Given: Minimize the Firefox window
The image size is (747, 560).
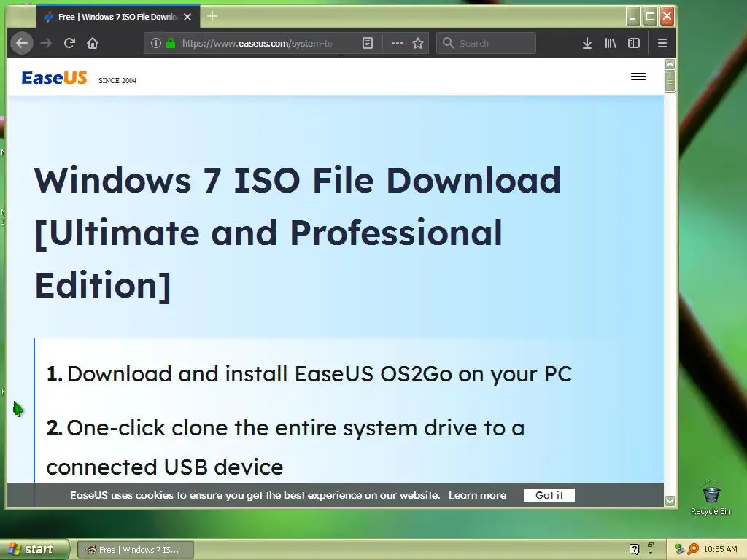Looking at the screenshot, I should pyautogui.click(x=632, y=17).
